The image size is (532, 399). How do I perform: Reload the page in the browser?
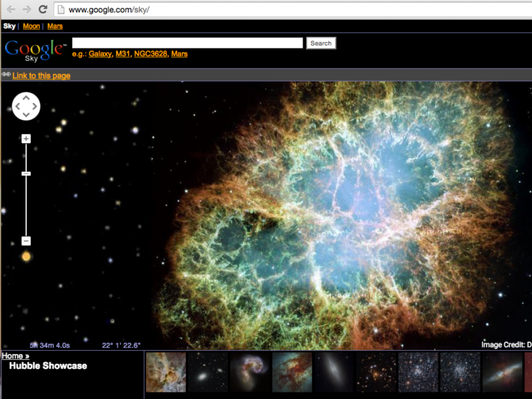43,9
